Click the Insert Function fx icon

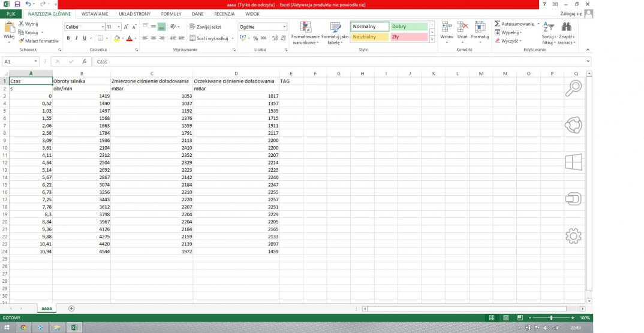coord(84,62)
